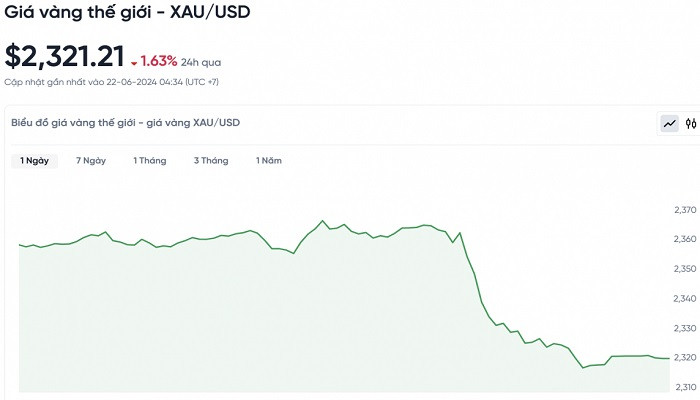700x400 pixels.
Task: Click the 2,360 y-axis label
Action: (x=684, y=239)
